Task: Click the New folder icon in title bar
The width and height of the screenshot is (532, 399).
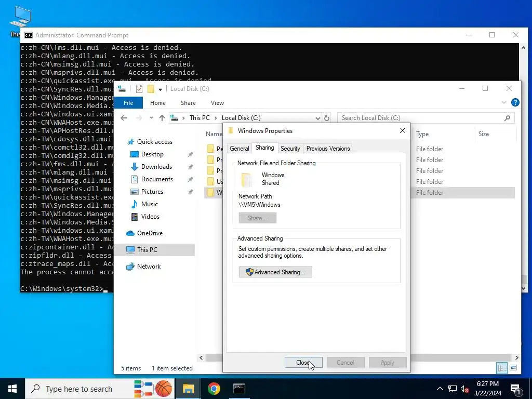Action: [x=151, y=89]
